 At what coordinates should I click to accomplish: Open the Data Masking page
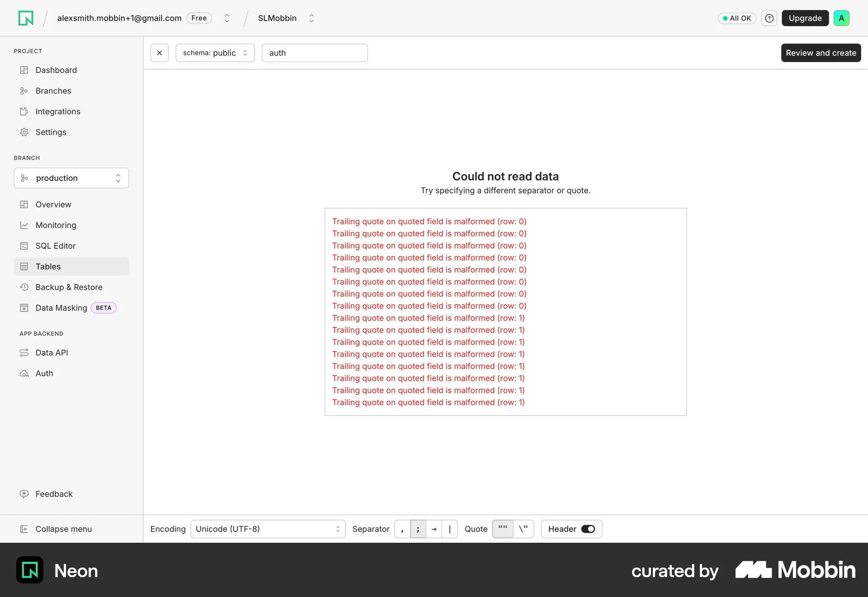tap(71, 308)
